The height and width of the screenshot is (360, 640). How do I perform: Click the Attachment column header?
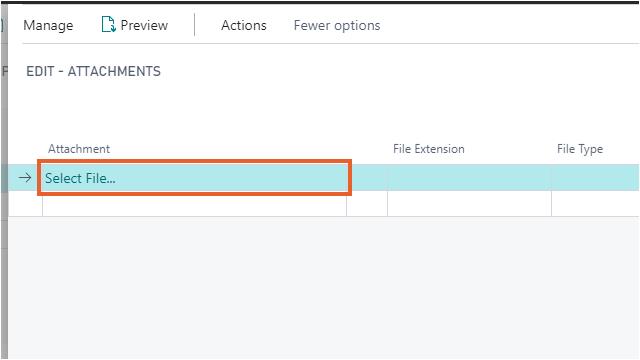pyautogui.click(x=79, y=149)
